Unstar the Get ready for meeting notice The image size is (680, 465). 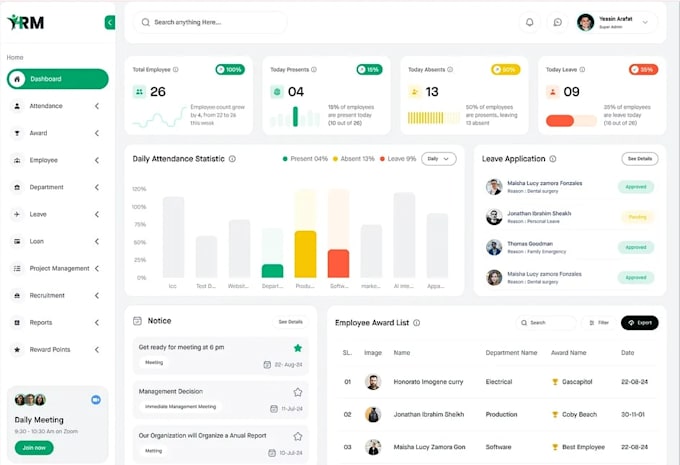298,348
